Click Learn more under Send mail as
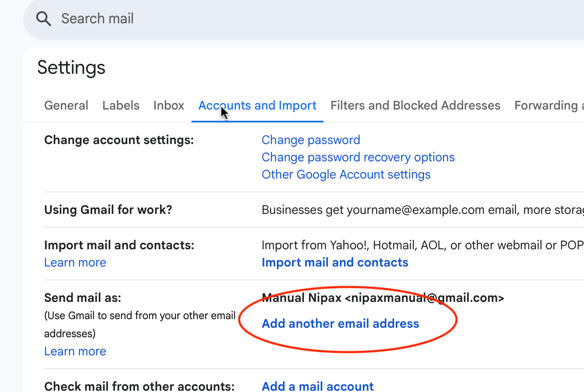This screenshot has height=392, width=584. 75,351
